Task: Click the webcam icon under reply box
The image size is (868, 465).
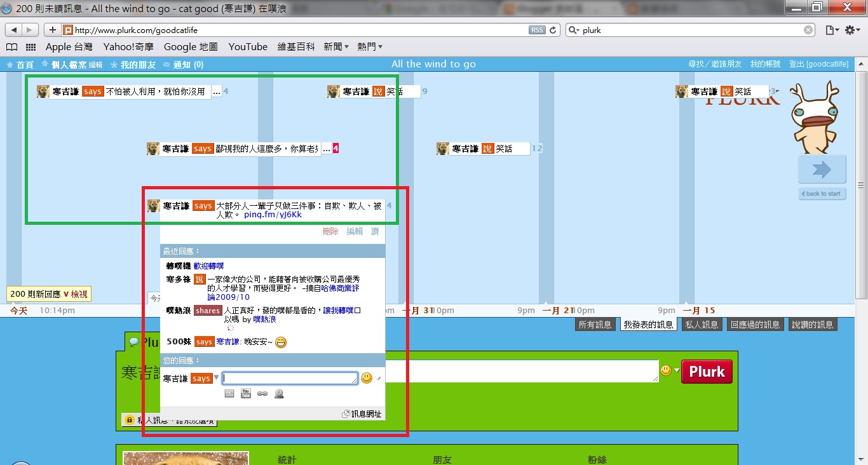Action: pos(278,394)
